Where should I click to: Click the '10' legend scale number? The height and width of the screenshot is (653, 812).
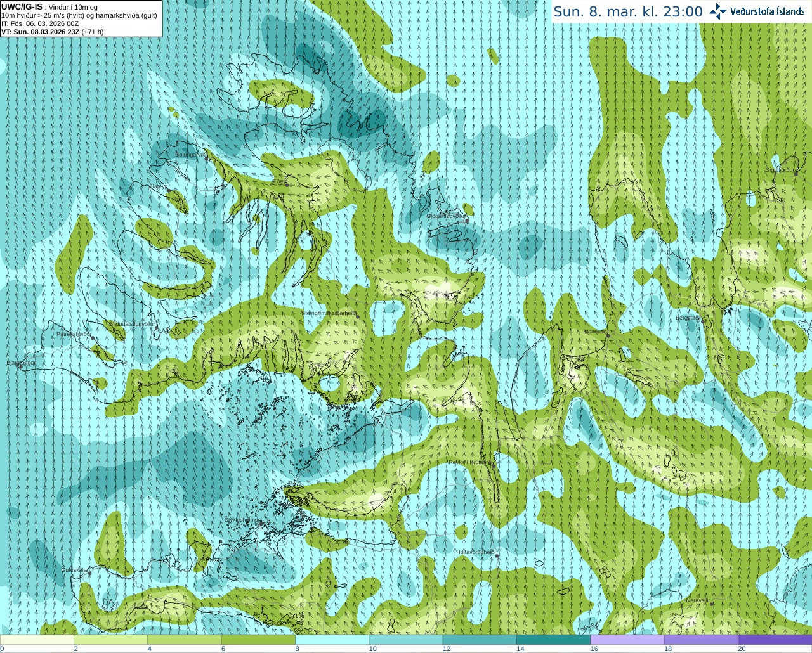(x=373, y=649)
